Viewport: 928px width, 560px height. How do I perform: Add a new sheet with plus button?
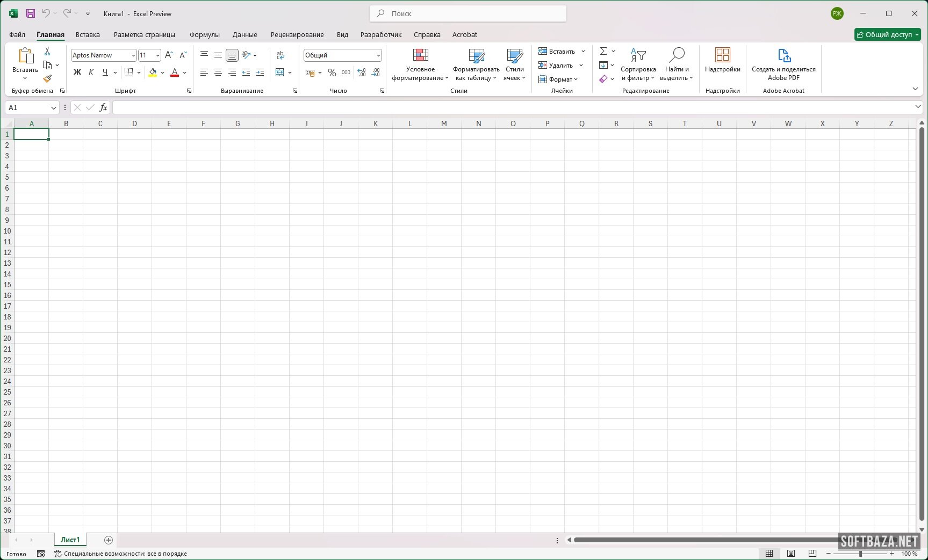pyautogui.click(x=109, y=540)
